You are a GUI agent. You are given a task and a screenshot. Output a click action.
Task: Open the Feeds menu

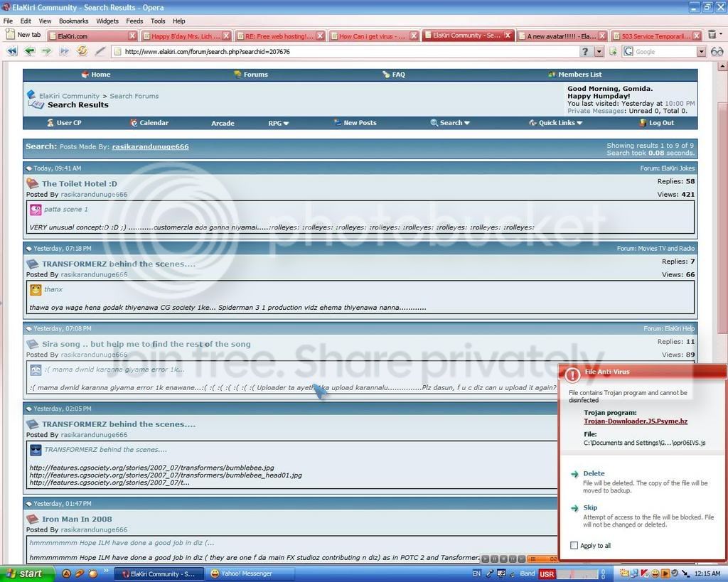point(134,21)
